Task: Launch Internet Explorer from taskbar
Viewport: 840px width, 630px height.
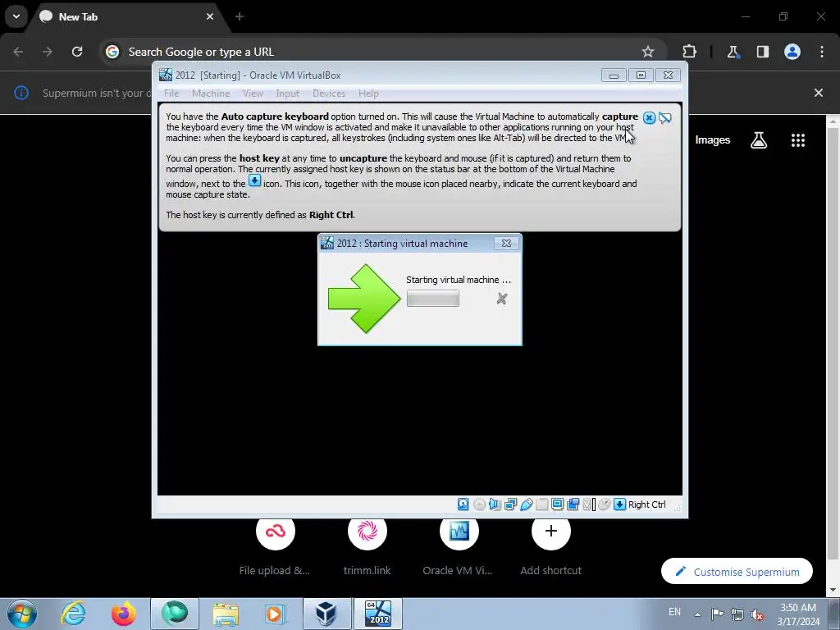Action: [73, 614]
